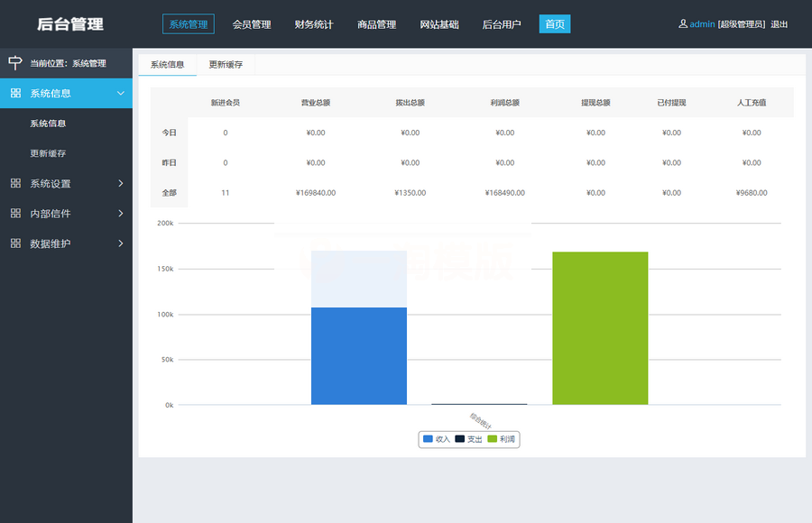Toggle the 收入 series in chart legend
The height and width of the screenshot is (523, 812).
(437, 439)
